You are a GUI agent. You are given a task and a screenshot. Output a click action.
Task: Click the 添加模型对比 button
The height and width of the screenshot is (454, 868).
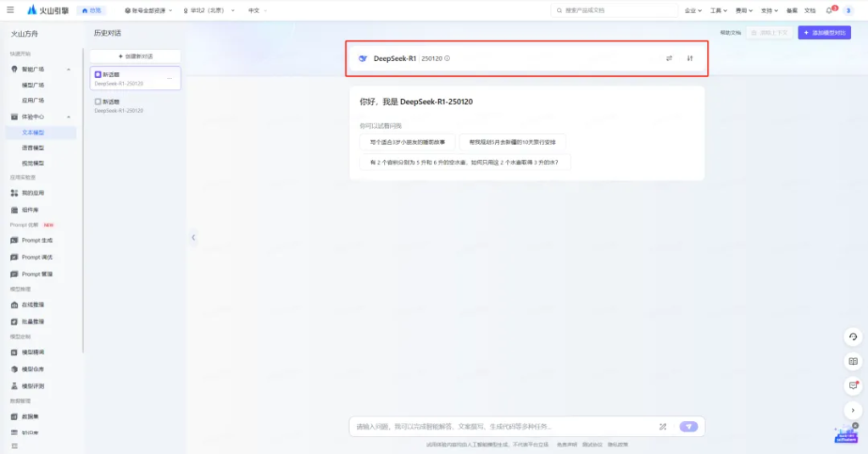824,33
